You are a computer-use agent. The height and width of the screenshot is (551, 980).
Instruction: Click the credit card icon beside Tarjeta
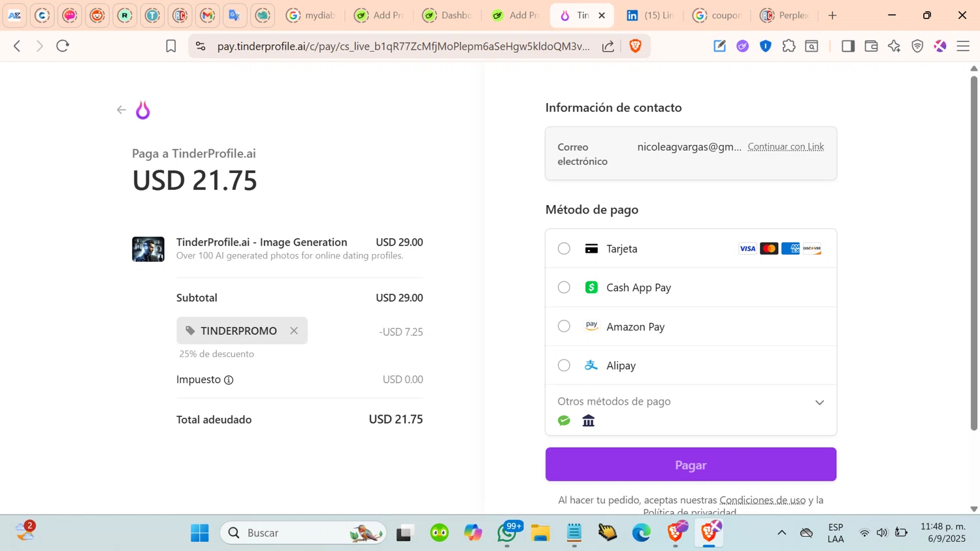(591, 249)
